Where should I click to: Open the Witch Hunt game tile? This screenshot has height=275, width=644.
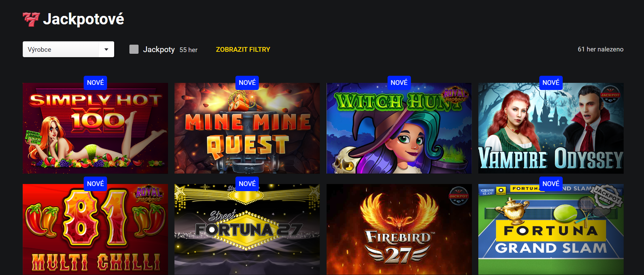coord(399,128)
